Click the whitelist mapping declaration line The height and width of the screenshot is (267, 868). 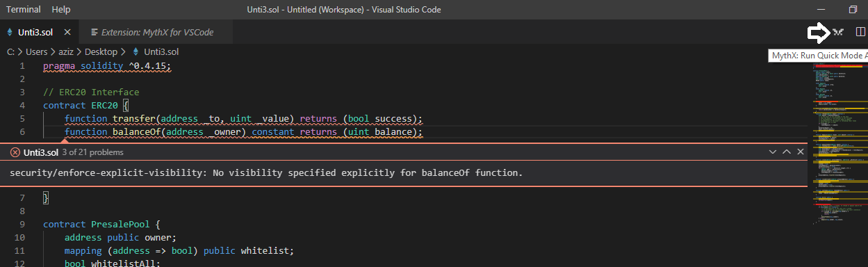click(179, 251)
